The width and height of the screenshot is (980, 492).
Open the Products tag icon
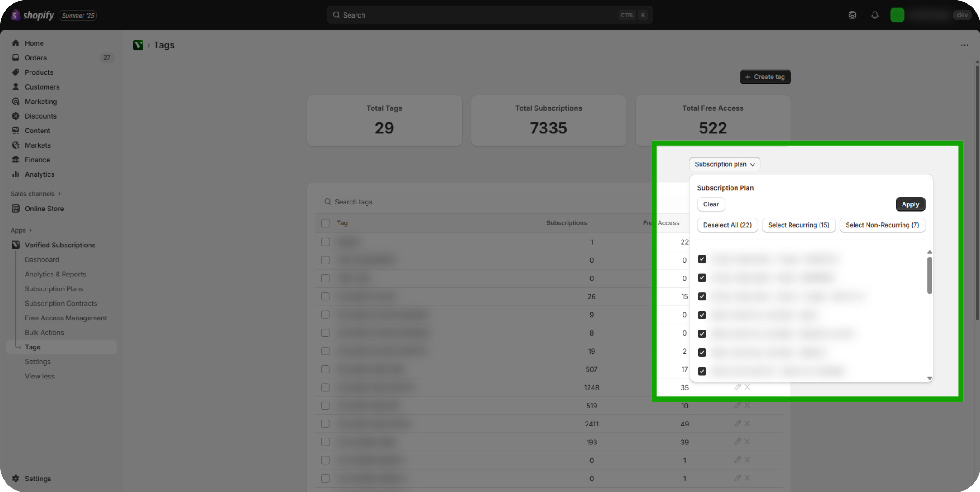(16, 72)
